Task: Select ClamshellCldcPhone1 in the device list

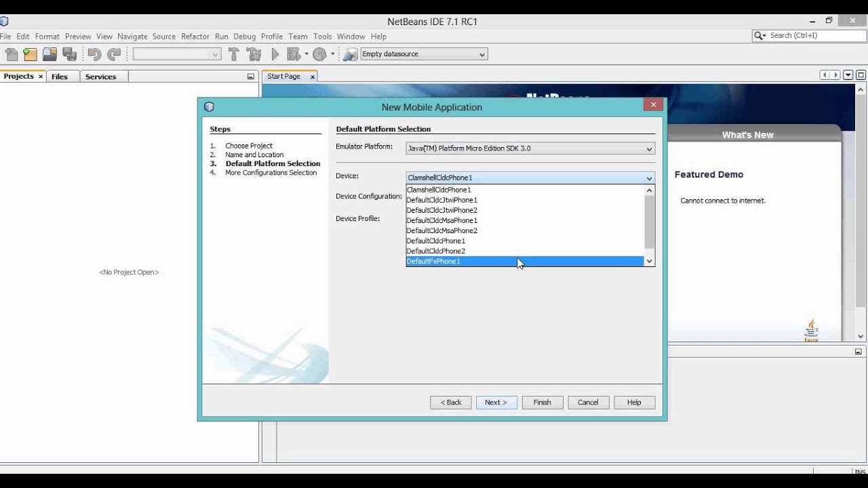Action: click(525, 190)
